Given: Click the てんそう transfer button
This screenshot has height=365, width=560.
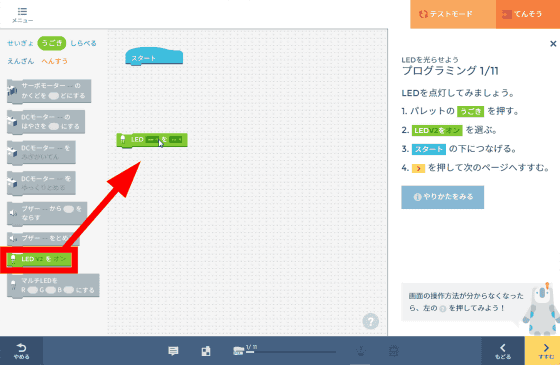Looking at the screenshot, I should (x=528, y=14).
